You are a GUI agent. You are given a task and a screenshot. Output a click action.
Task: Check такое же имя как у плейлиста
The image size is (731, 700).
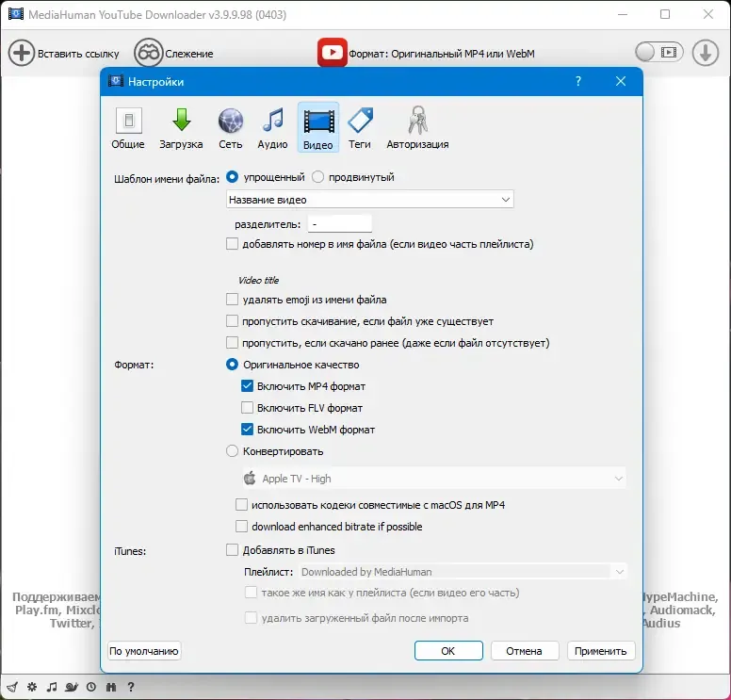click(251, 593)
